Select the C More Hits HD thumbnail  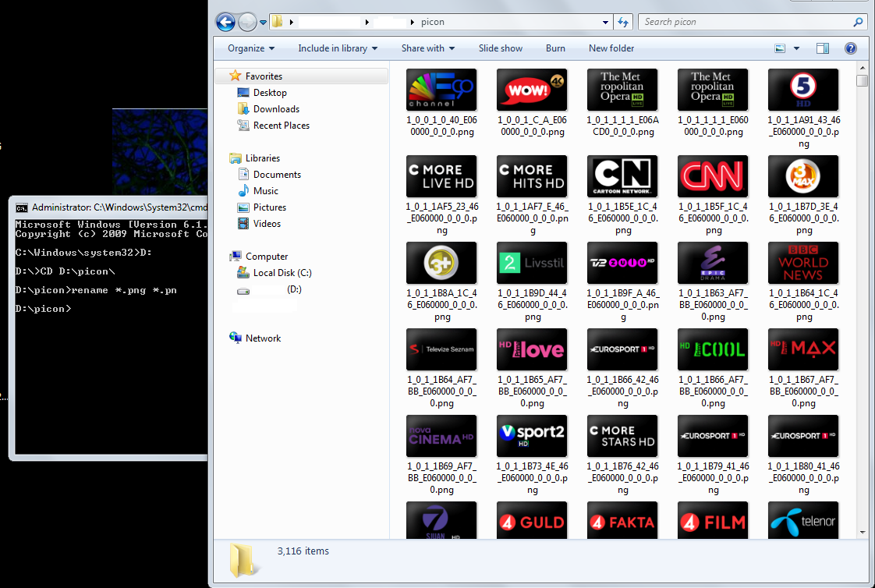pyautogui.click(x=532, y=176)
